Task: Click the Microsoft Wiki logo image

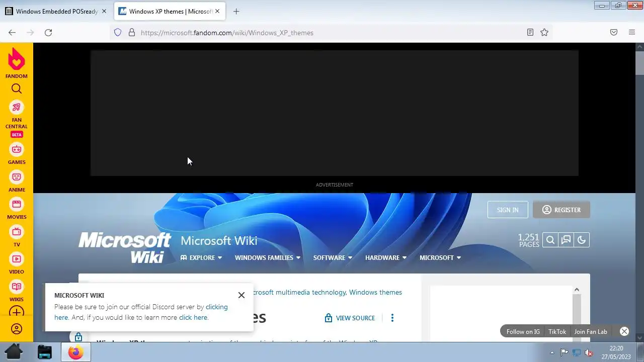Action: 125,247
